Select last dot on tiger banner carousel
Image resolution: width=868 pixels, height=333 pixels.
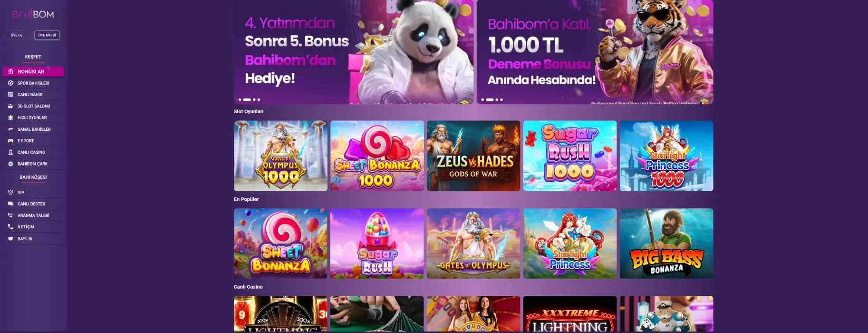502,100
